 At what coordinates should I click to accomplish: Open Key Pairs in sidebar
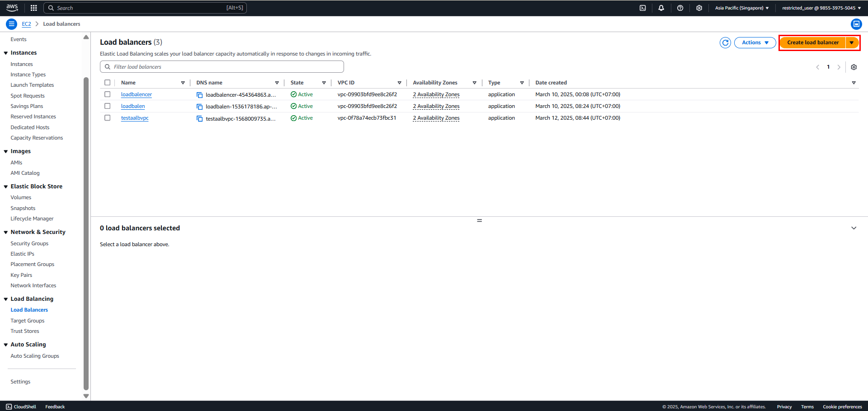click(x=21, y=275)
